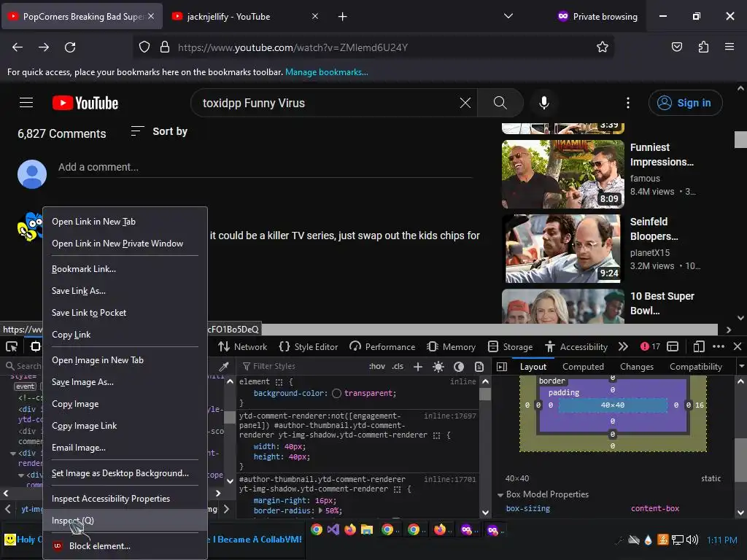The width and height of the screenshot is (747, 560).
Task: Click page horizontal scrollbar right arrow
Action: coord(729,330)
